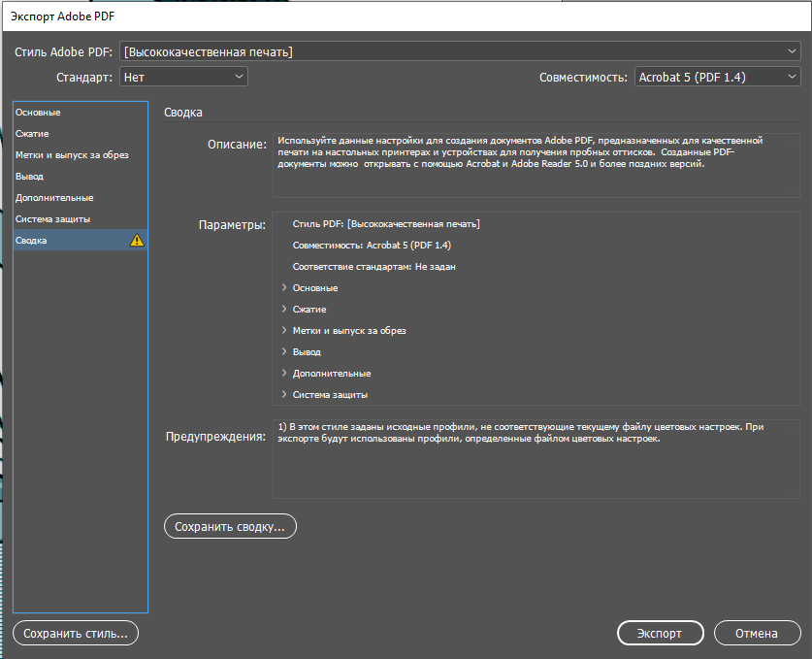
Task: Click the Сохранить сводку button
Action: click(x=230, y=526)
